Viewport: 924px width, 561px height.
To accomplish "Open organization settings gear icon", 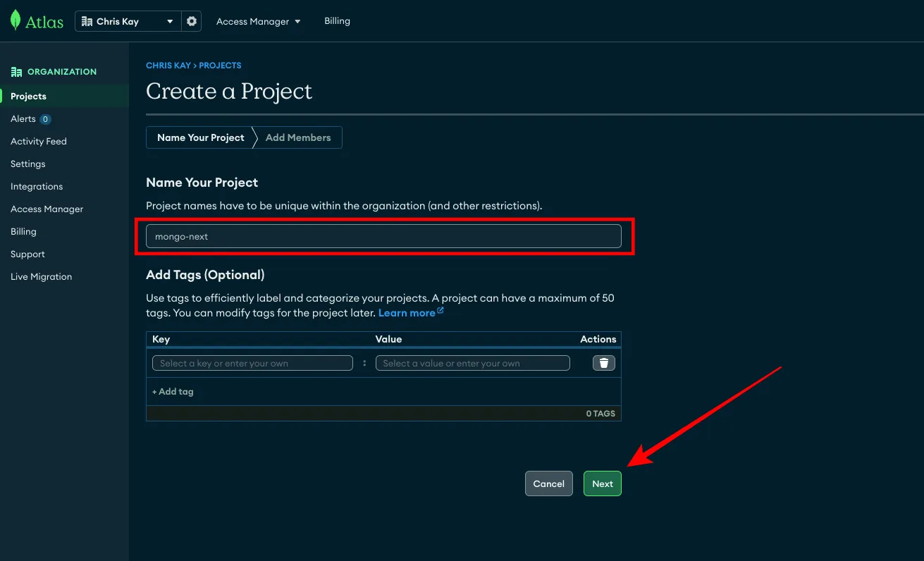I will 192,21.
